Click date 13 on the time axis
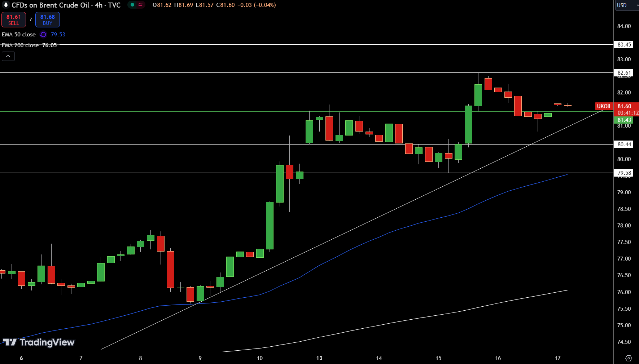 pos(319,358)
